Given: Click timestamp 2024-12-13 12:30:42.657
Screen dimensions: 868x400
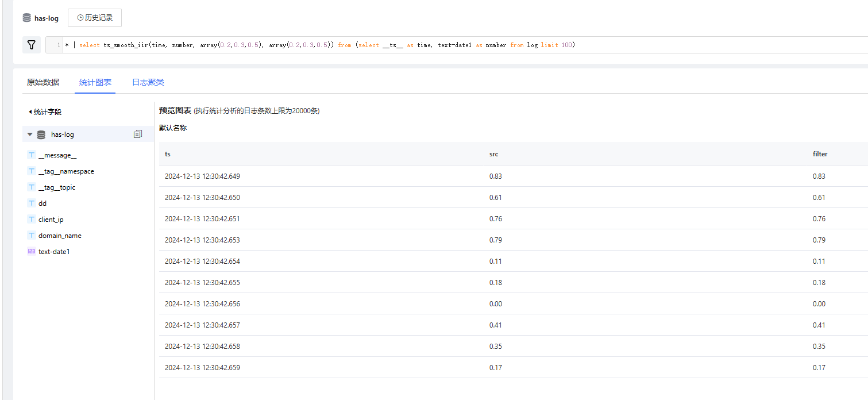Looking at the screenshot, I should pos(202,325).
